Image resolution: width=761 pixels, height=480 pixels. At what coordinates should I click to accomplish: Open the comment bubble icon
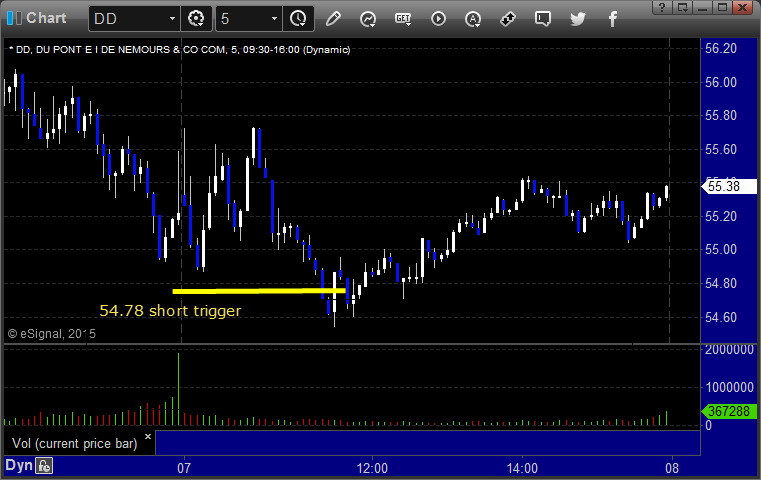click(543, 19)
